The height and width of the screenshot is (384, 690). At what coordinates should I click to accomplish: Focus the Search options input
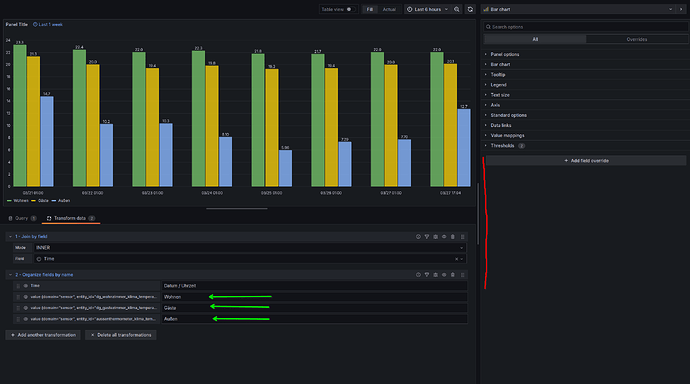coord(585,27)
